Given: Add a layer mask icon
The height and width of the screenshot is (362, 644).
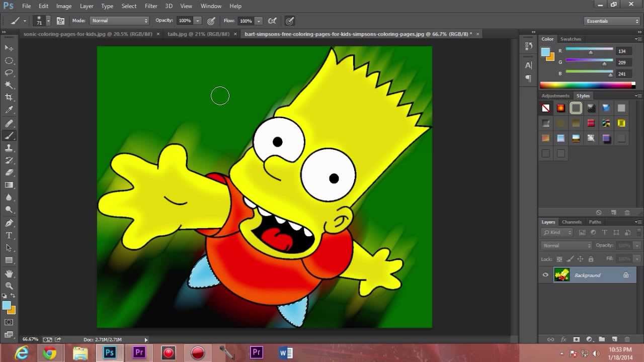Looking at the screenshot, I should click(x=576, y=339).
